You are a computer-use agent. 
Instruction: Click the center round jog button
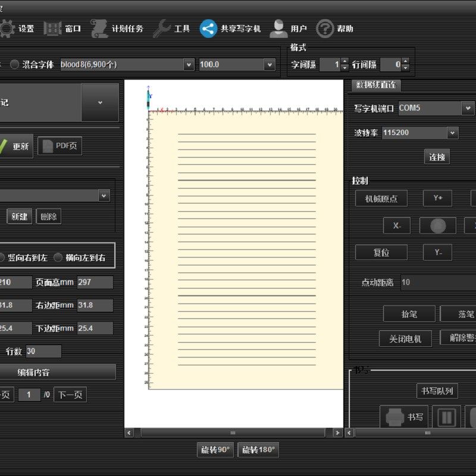[438, 226]
